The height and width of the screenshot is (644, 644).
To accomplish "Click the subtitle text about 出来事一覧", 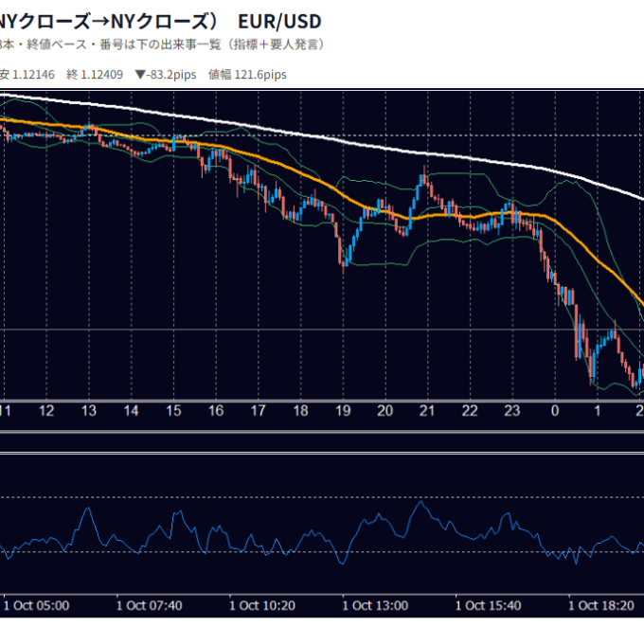I will click(x=162, y=45).
